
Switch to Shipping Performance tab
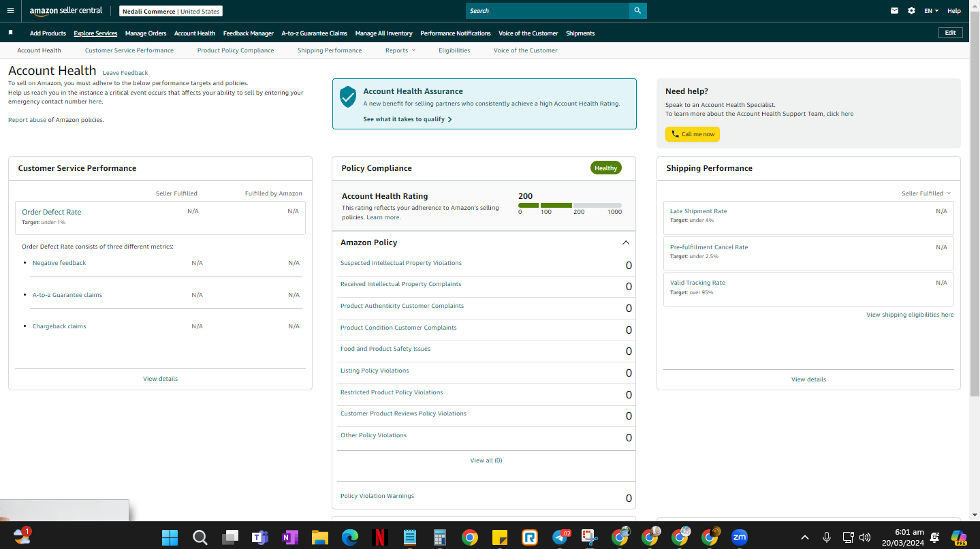coord(330,50)
